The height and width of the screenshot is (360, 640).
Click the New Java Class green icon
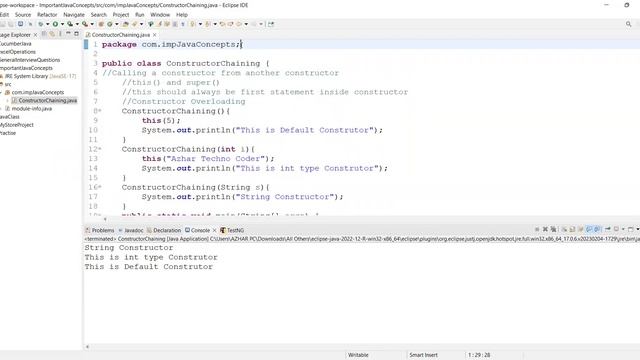pos(109,24)
